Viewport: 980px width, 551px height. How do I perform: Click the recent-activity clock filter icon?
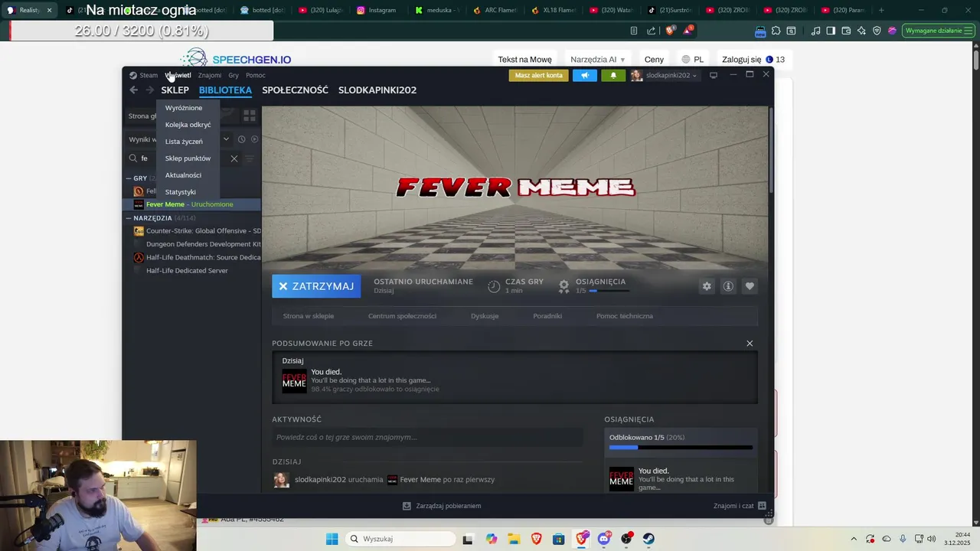241,139
